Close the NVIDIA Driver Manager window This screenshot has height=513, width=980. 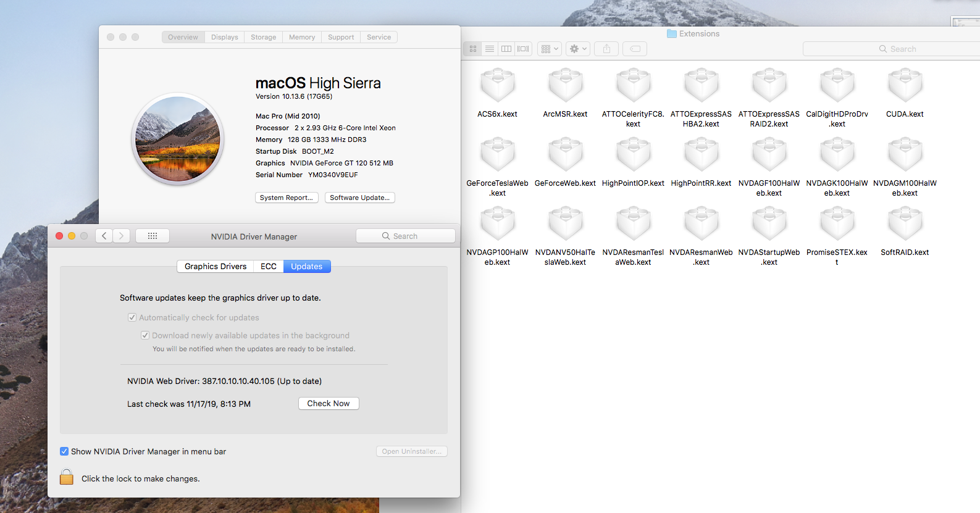point(59,236)
